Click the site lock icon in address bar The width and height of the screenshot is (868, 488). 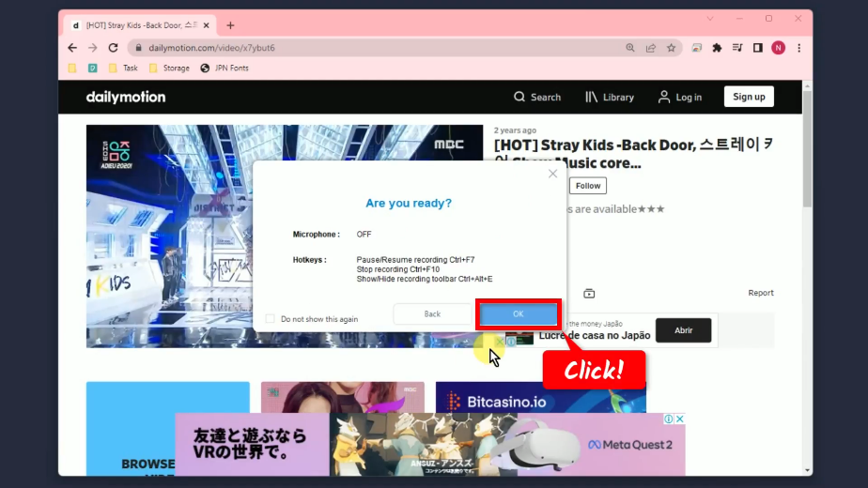coord(138,48)
